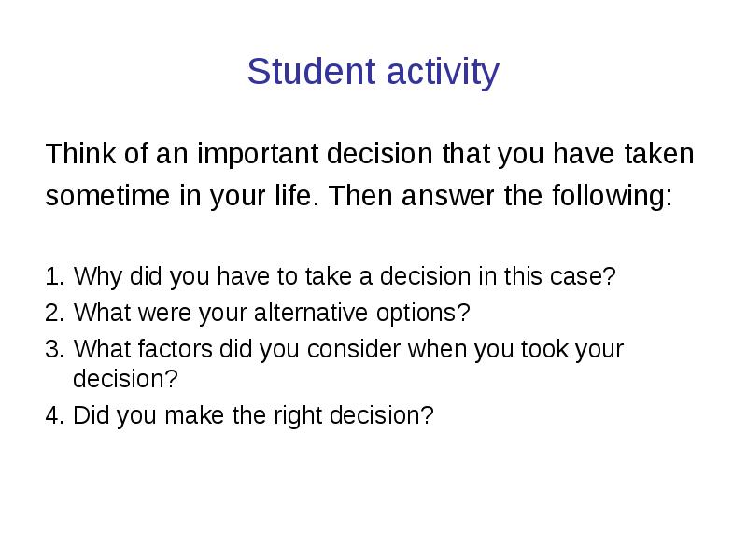The height and width of the screenshot is (560, 747).
Task: Click the Think of an important decision line
Action: pos(370,153)
